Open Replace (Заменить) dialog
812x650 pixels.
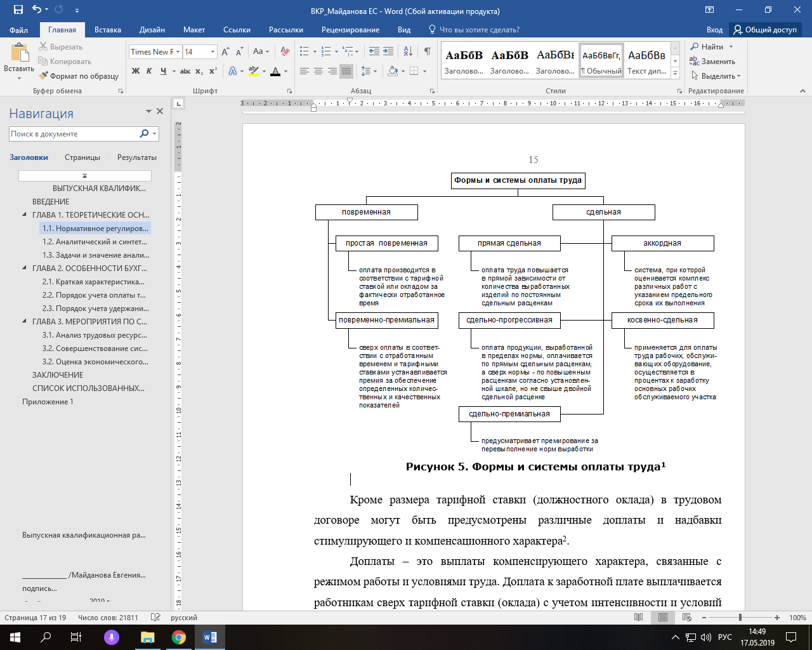pos(712,62)
